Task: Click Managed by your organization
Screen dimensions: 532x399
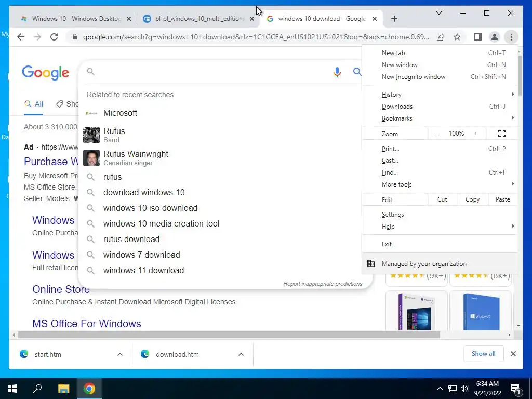Action: (440, 263)
